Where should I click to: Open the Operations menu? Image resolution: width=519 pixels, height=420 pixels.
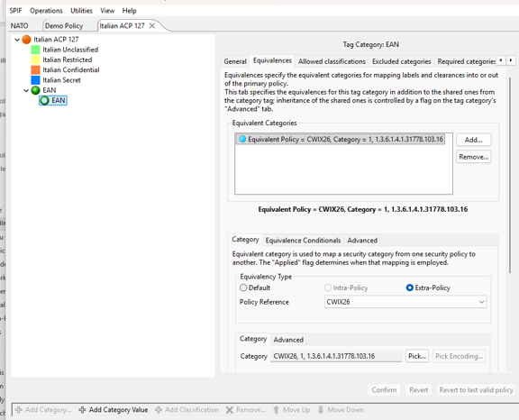[x=46, y=11]
